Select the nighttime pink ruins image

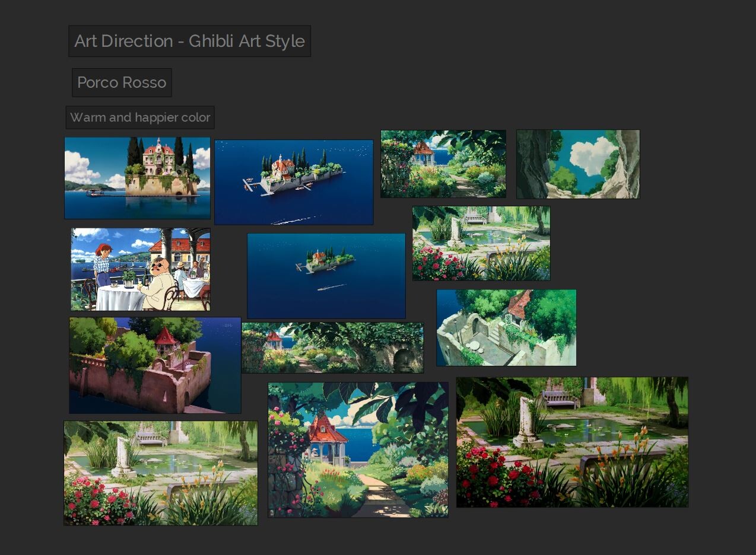(x=154, y=365)
